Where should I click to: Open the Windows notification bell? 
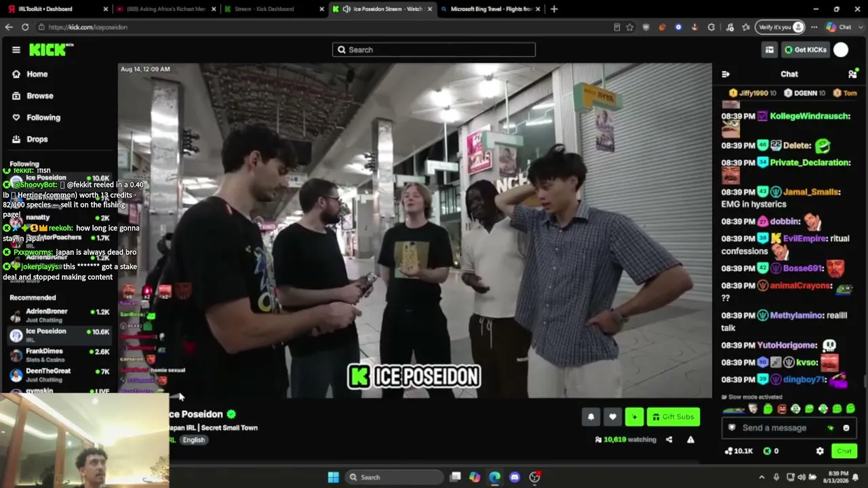(x=856, y=477)
